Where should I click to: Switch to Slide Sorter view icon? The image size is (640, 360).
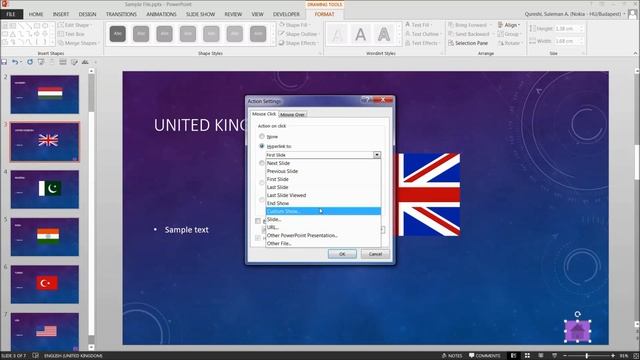[x=527, y=356]
